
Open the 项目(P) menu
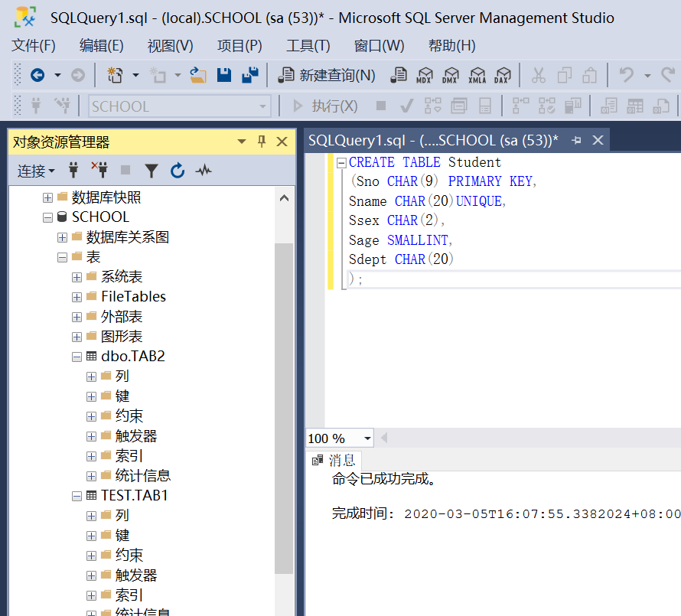[239, 46]
